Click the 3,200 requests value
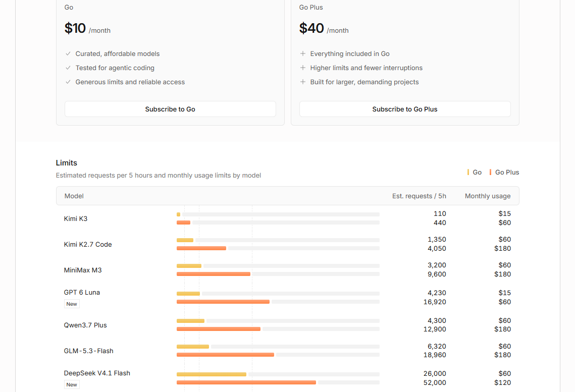Screen dimensions: 575x392 click(x=437, y=265)
